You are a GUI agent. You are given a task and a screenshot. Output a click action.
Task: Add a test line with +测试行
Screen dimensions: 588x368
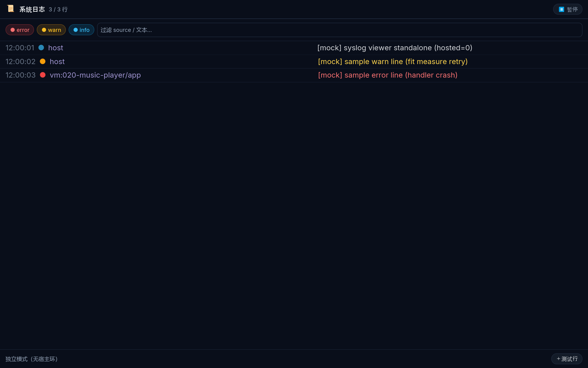coord(567,359)
